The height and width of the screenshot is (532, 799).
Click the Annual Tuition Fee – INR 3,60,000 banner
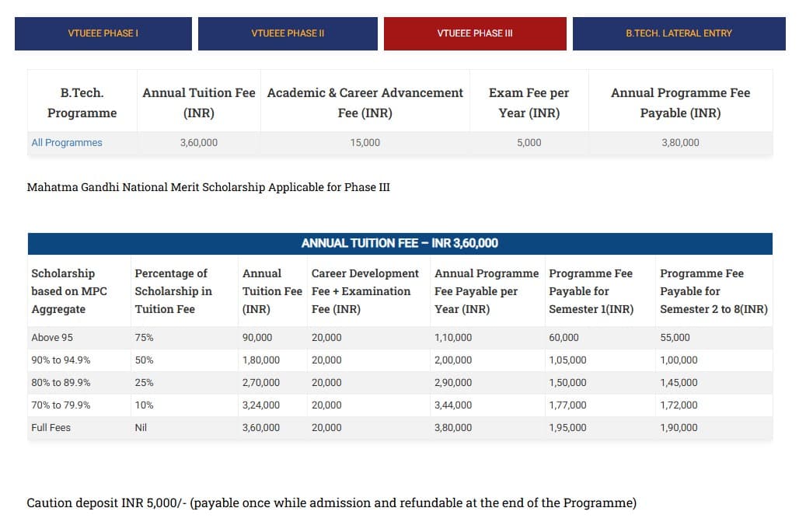(x=399, y=243)
